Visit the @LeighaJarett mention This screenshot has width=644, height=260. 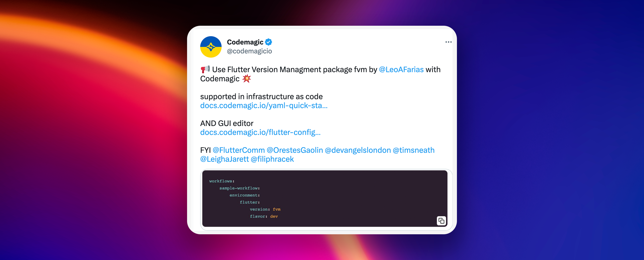tap(224, 159)
